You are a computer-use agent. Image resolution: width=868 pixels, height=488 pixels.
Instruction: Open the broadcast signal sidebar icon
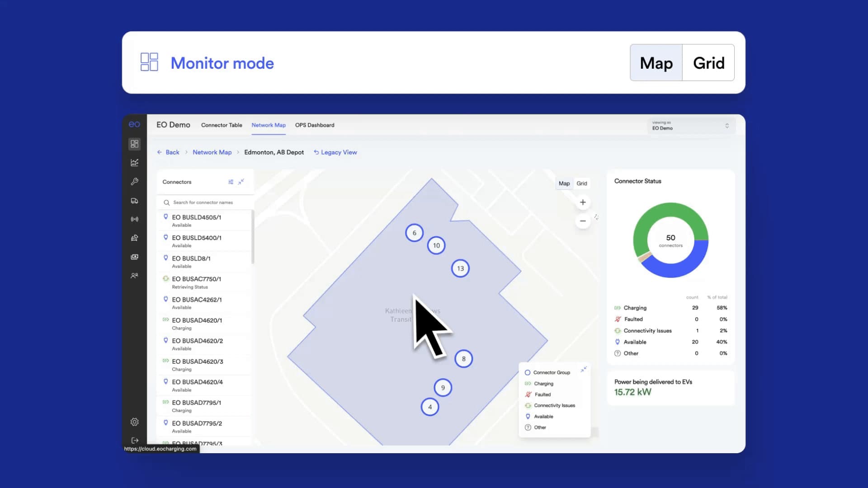click(x=134, y=219)
